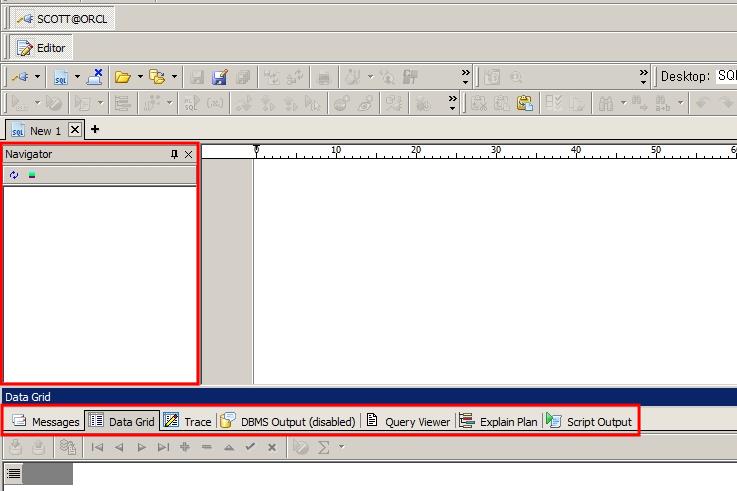737x491 pixels.
Task: Expand the new connection dropdown arrow
Action: [38, 76]
